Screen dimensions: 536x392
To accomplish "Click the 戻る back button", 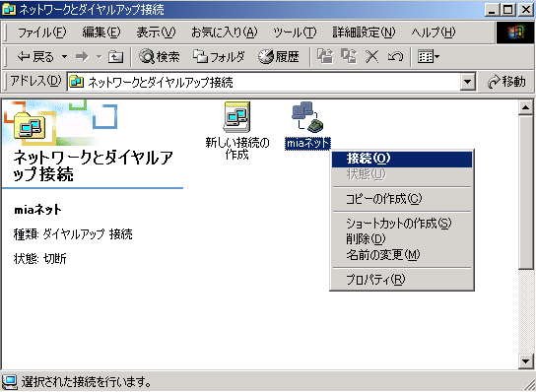I will [35, 56].
